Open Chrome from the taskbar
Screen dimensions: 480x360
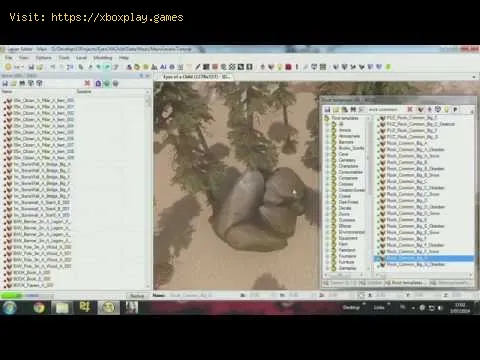tap(39, 308)
